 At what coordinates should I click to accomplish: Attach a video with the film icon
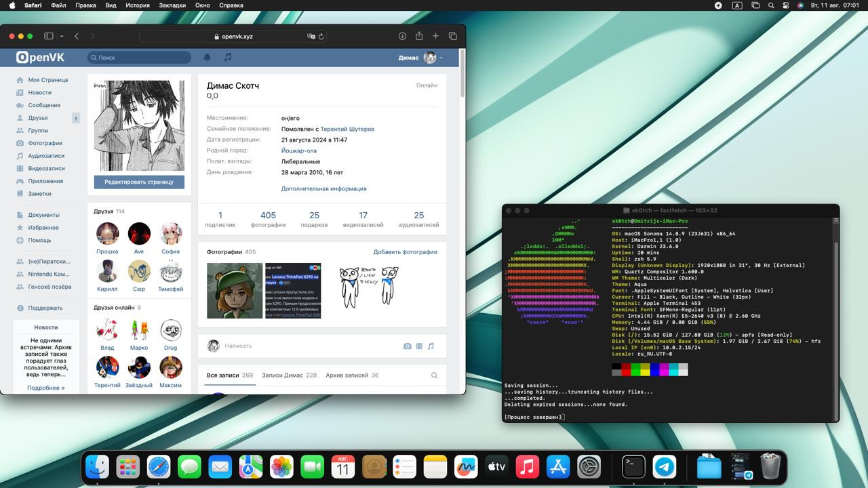point(419,346)
